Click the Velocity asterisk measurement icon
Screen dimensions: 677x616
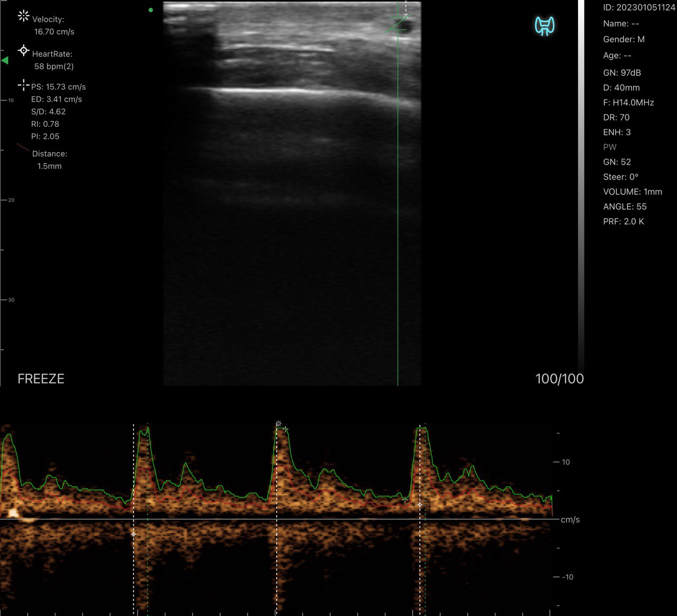pyautogui.click(x=23, y=16)
